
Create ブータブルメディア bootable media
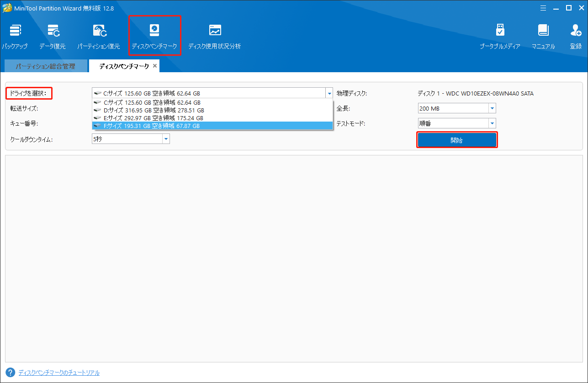[x=500, y=37]
